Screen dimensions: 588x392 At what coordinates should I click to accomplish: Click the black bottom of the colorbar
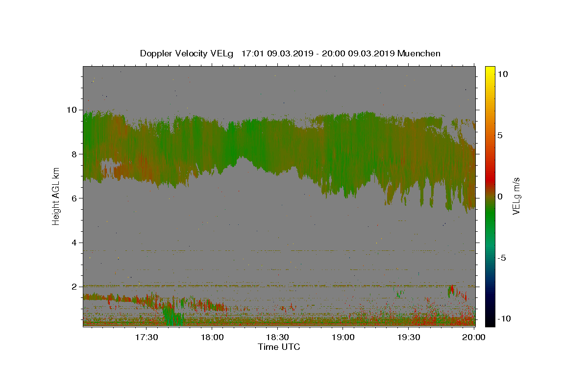pyautogui.click(x=490, y=321)
